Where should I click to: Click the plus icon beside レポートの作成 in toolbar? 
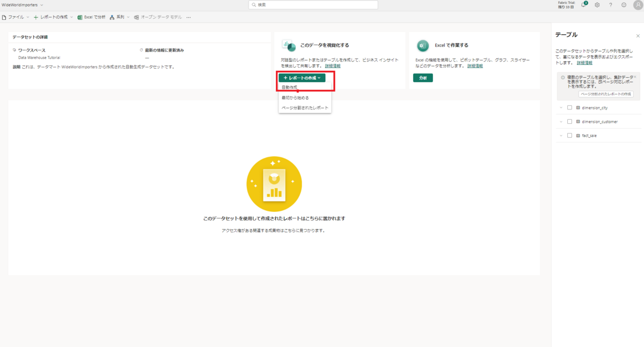point(36,17)
